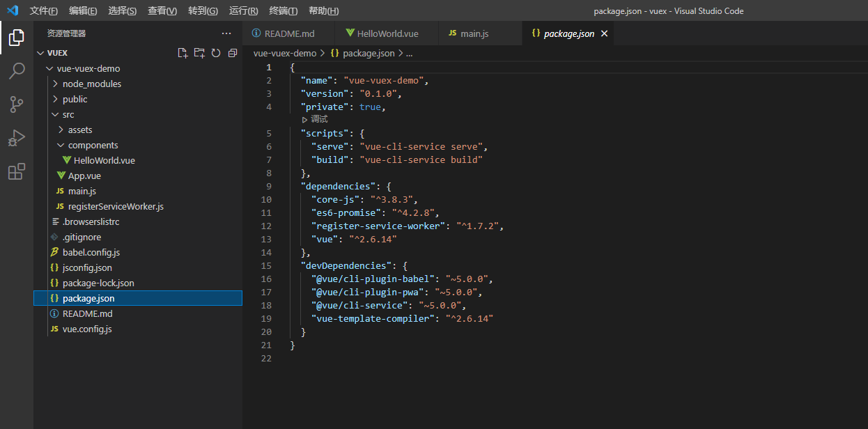Viewport: 868px width, 429px height.
Task: Click the true value of private
Action: point(370,107)
